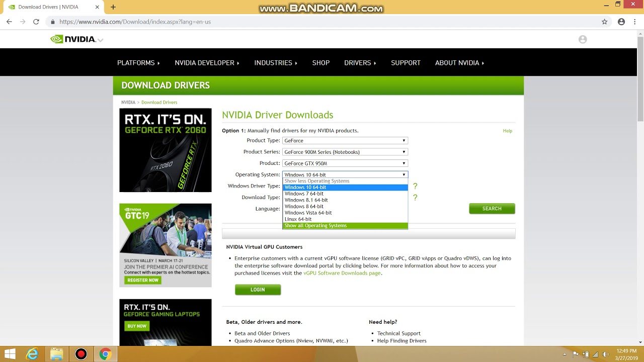The width and height of the screenshot is (644, 362).
Task: Select Show all Operating Systems
Action: pos(345,226)
